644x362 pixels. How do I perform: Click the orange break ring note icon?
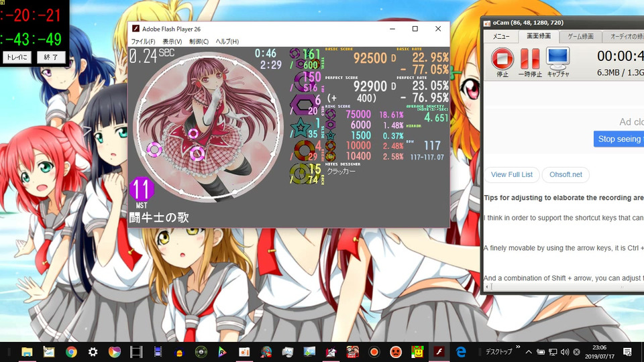click(304, 151)
